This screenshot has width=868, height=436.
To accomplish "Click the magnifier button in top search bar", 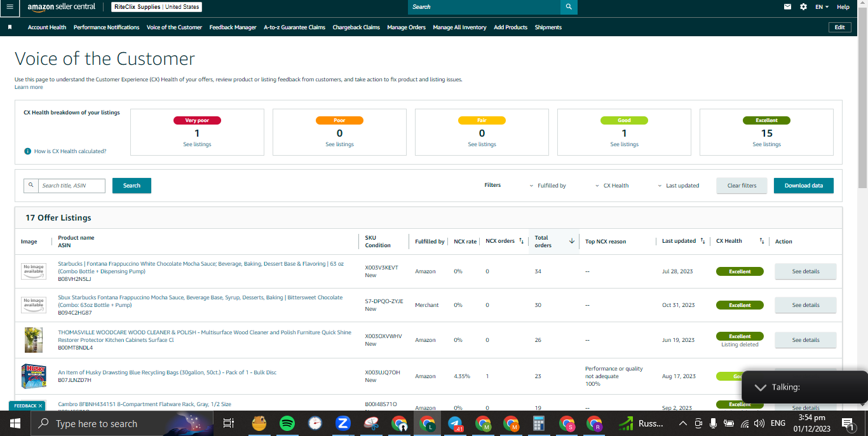I will point(569,7).
